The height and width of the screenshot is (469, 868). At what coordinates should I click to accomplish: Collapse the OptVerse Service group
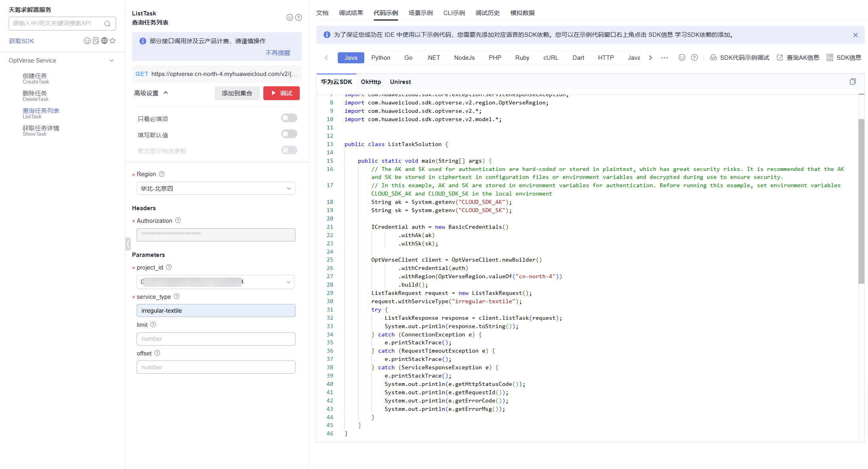click(x=112, y=61)
